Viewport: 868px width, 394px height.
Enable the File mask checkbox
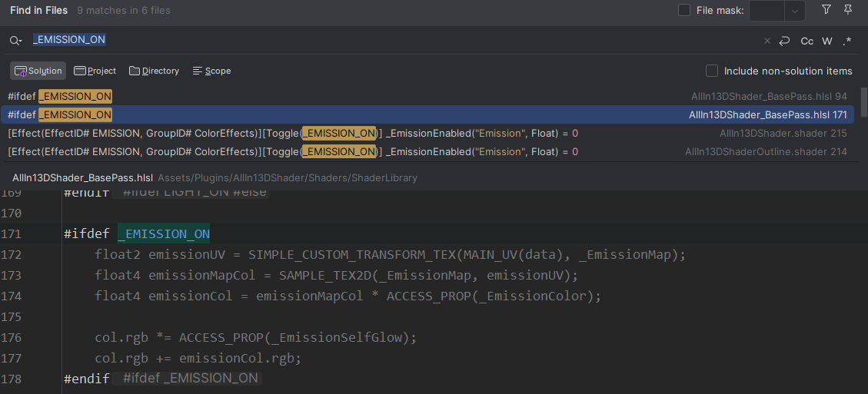(x=684, y=10)
